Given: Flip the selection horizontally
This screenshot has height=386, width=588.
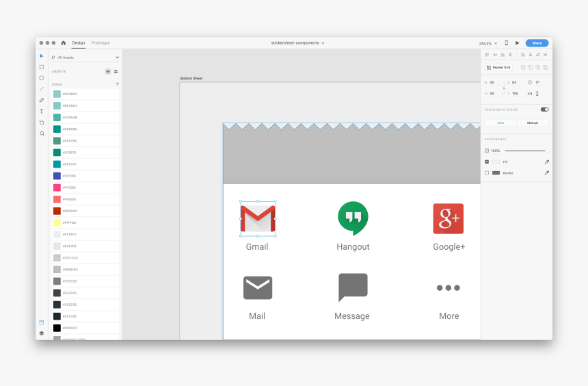Looking at the screenshot, I should click(529, 94).
